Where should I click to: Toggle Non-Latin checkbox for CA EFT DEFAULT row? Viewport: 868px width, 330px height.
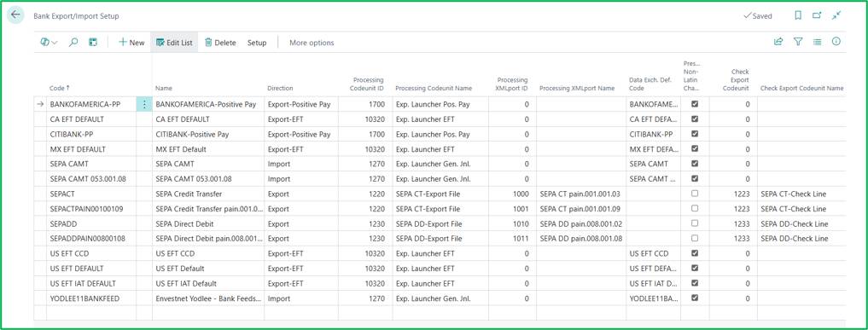[x=695, y=119]
